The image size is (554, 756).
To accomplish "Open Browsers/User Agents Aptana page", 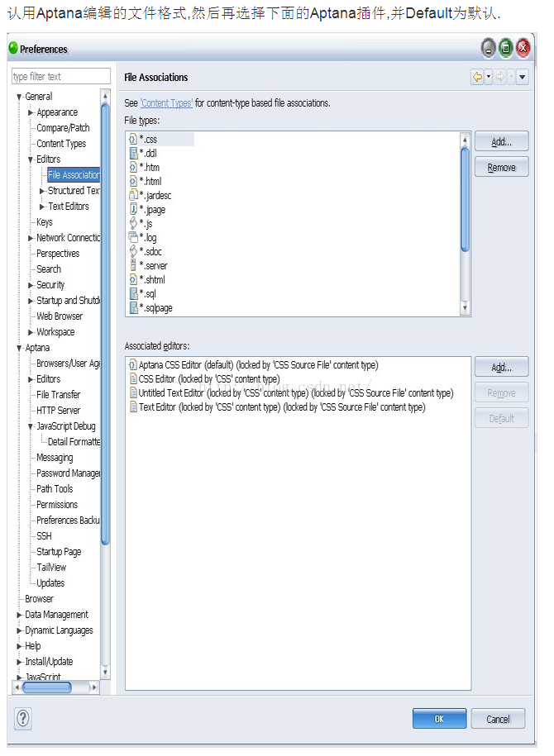I will pos(68,364).
